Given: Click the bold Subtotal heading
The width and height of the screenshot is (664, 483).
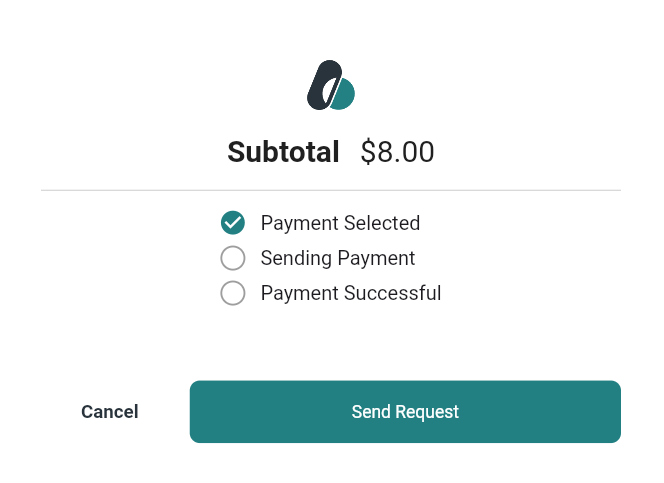Looking at the screenshot, I should click(x=284, y=152).
